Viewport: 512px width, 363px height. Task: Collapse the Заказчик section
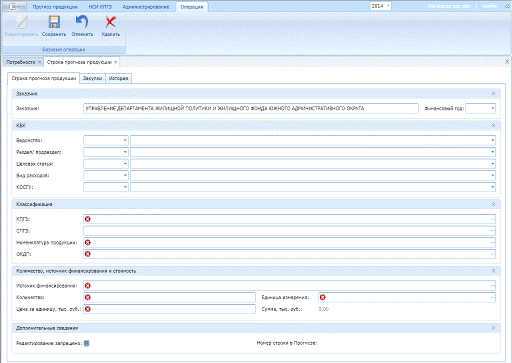point(493,94)
